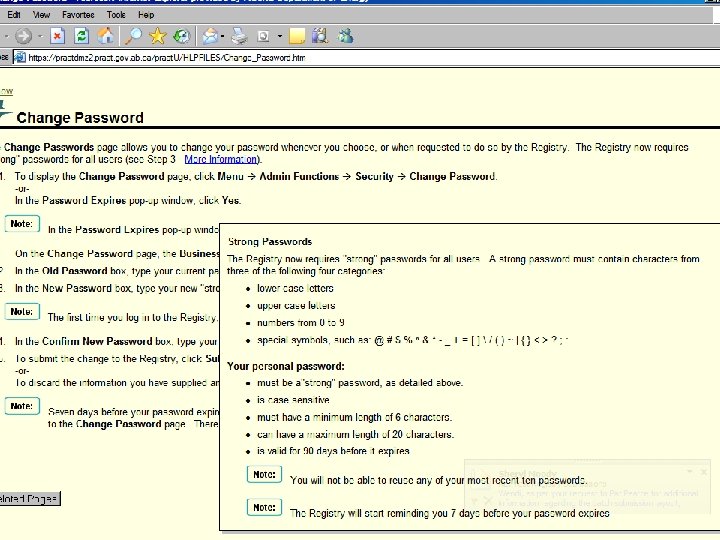Click the page icon in address bar
The height and width of the screenshot is (540, 720).
(20, 58)
